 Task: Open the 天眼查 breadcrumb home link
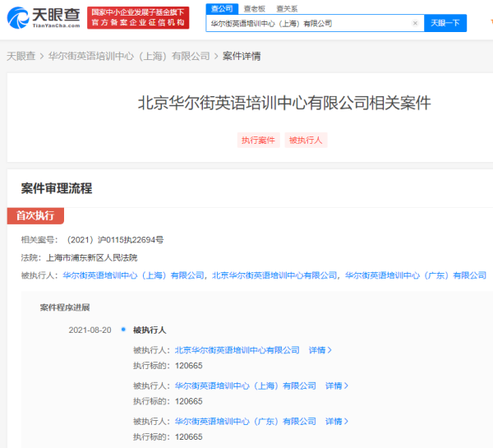[21, 57]
